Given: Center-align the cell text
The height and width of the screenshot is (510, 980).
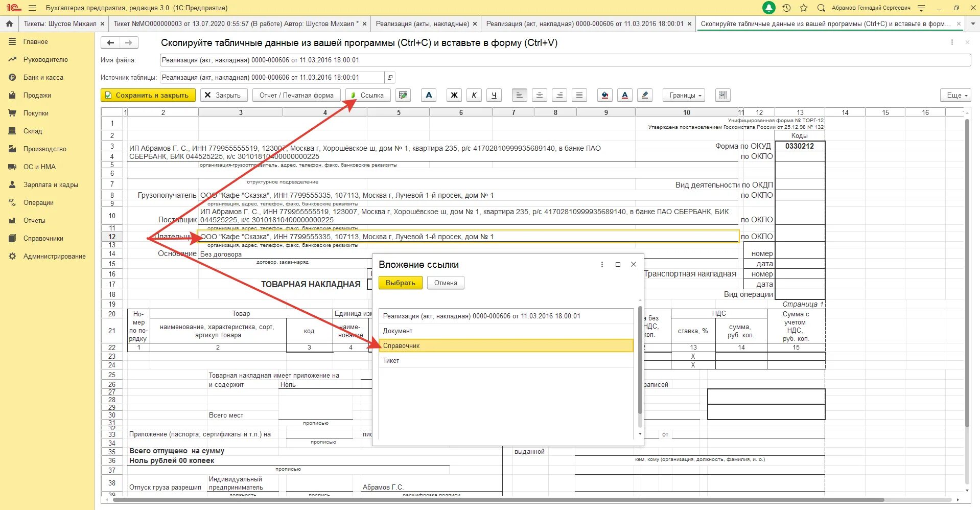Looking at the screenshot, I should tap(539, 95).
